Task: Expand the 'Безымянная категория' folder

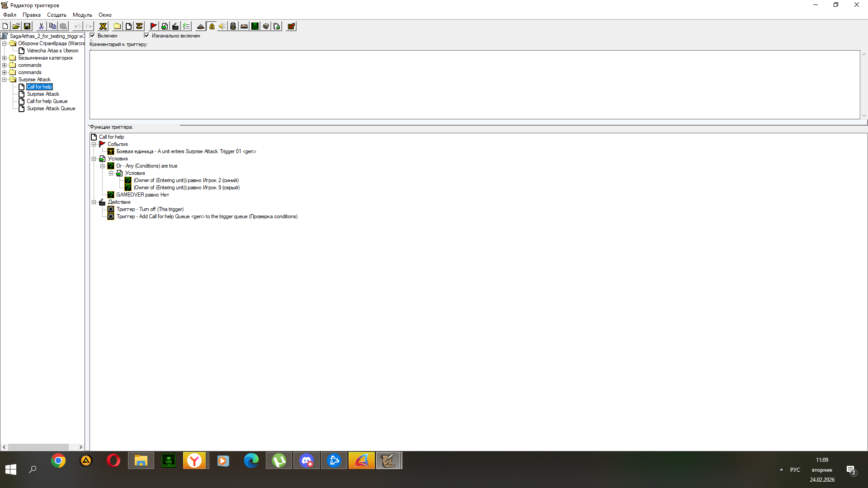Action: [5, 58]
